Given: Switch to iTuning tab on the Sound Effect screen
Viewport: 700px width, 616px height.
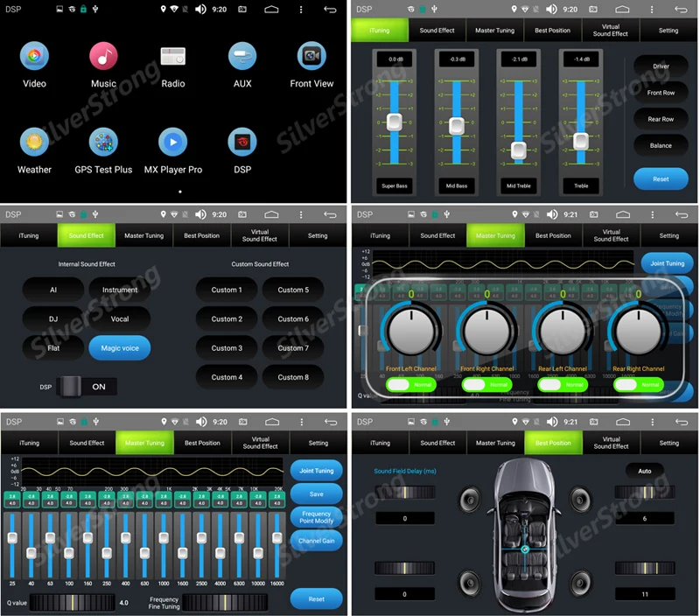Looking at the screenshot, I should pyautogui.click(x=29, y=235).
